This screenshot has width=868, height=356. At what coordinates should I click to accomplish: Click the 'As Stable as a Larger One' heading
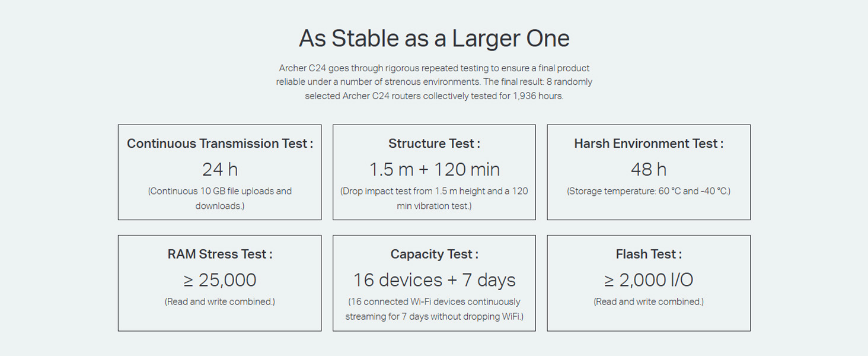point(434,39)
